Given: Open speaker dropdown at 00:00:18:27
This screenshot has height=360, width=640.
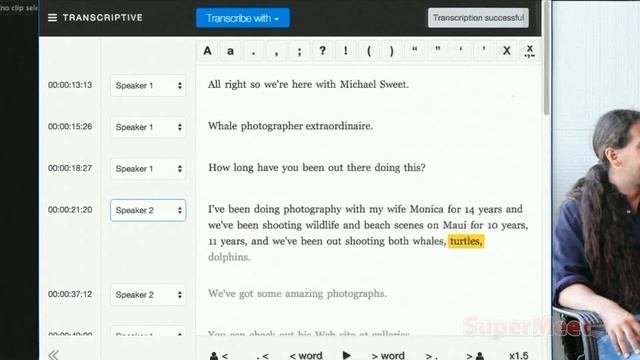Looking at the screenshot, I should pyautogui.click(x=148, y=169).
